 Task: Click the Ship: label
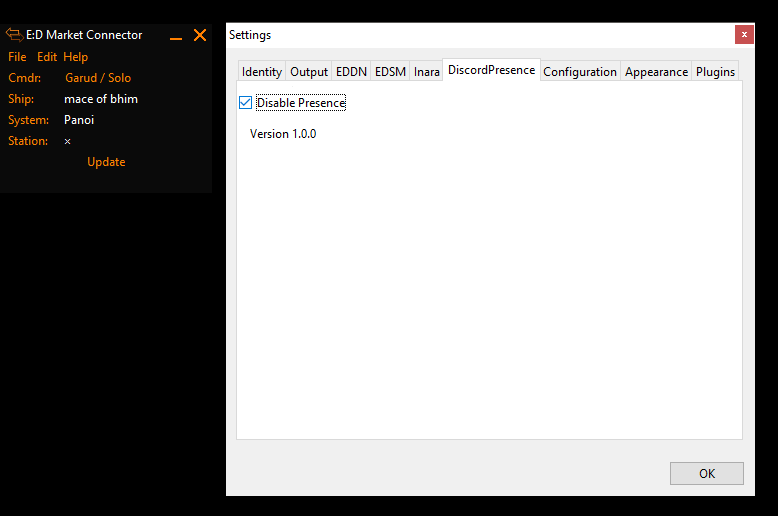tap(21, 99)
